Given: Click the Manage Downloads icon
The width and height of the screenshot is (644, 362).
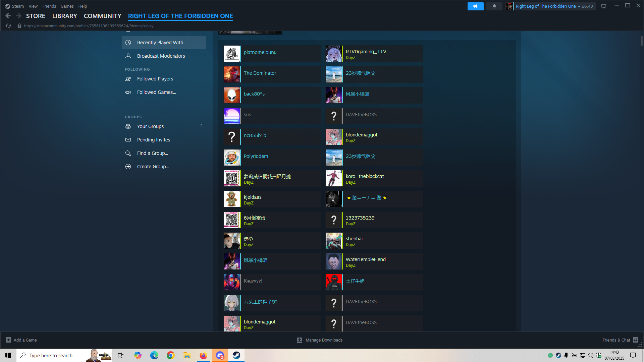Looking at the screenshot, I should (x=300, y=340).
